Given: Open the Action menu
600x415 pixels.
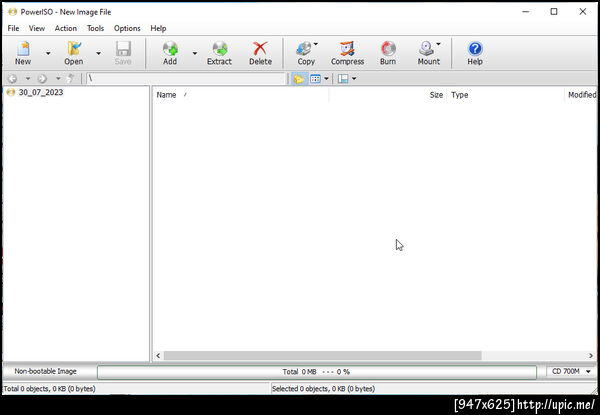Looking at the screenshot, I should [x=66, y=28].
